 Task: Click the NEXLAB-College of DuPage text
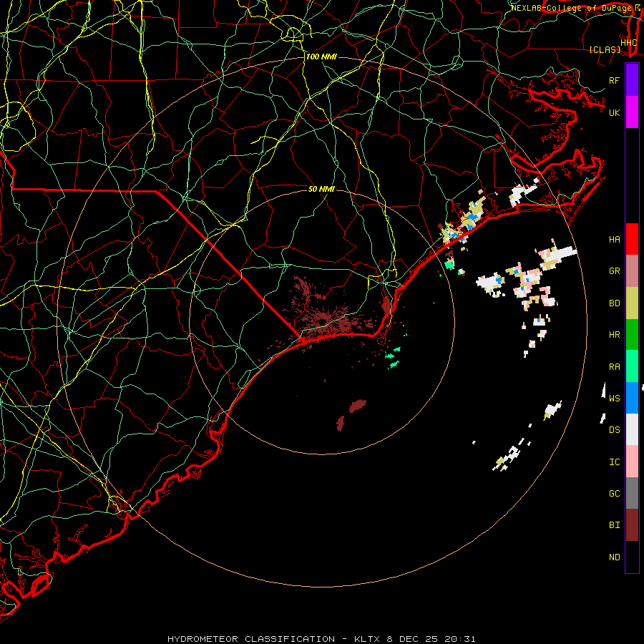pos(572,8)
